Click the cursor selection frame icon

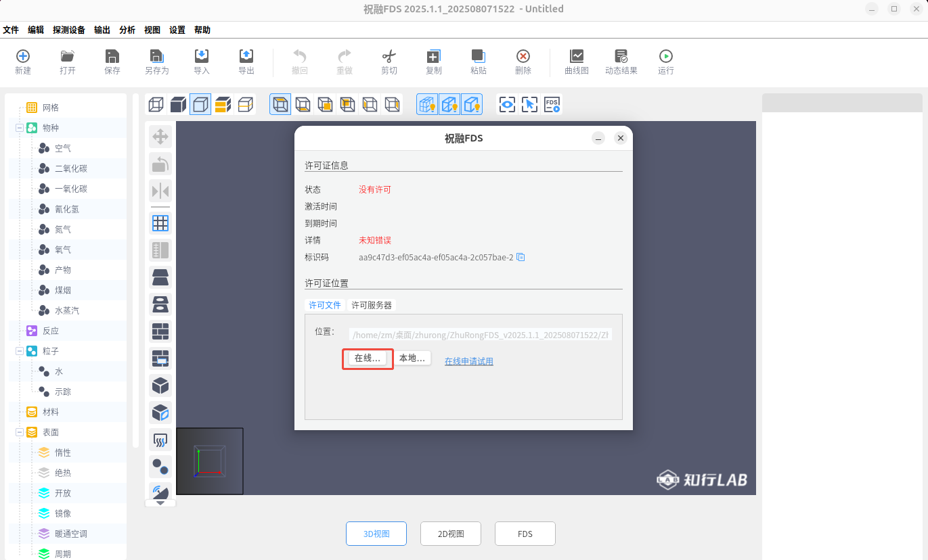coord(529,104)
